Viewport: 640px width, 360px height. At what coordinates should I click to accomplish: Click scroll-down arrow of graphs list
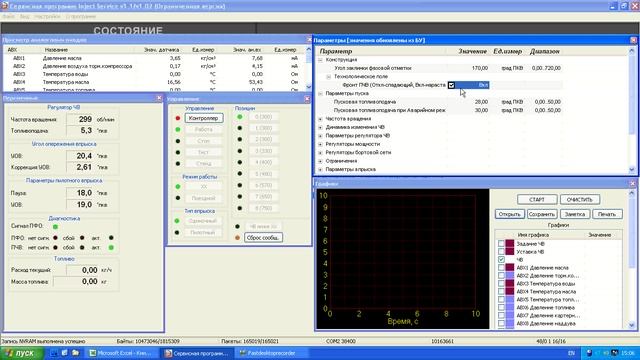coord(631,325)
